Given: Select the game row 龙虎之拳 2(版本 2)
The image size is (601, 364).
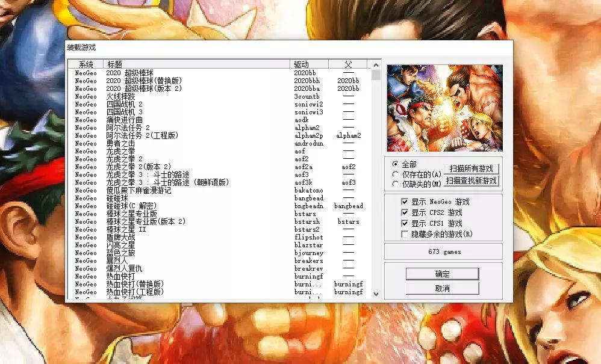Looking at the screenshot, I should tap(220, 167).
